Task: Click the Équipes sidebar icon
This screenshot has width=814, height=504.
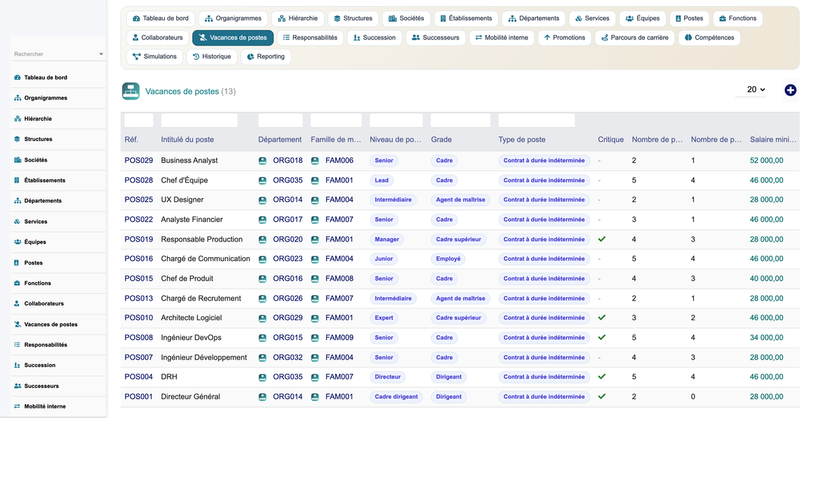Action: (x=18, y=242)
